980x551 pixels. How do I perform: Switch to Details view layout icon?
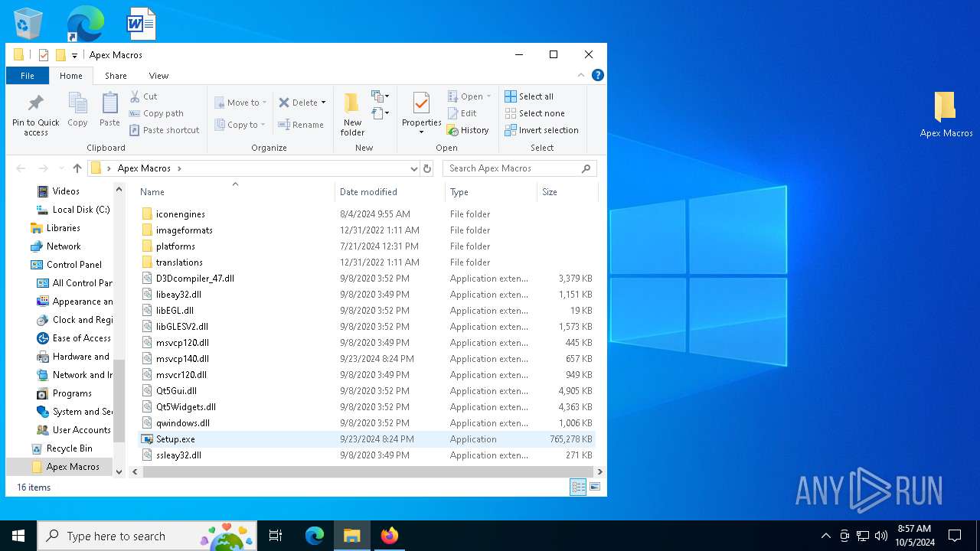pyautogui.click(x=578, y=487)
